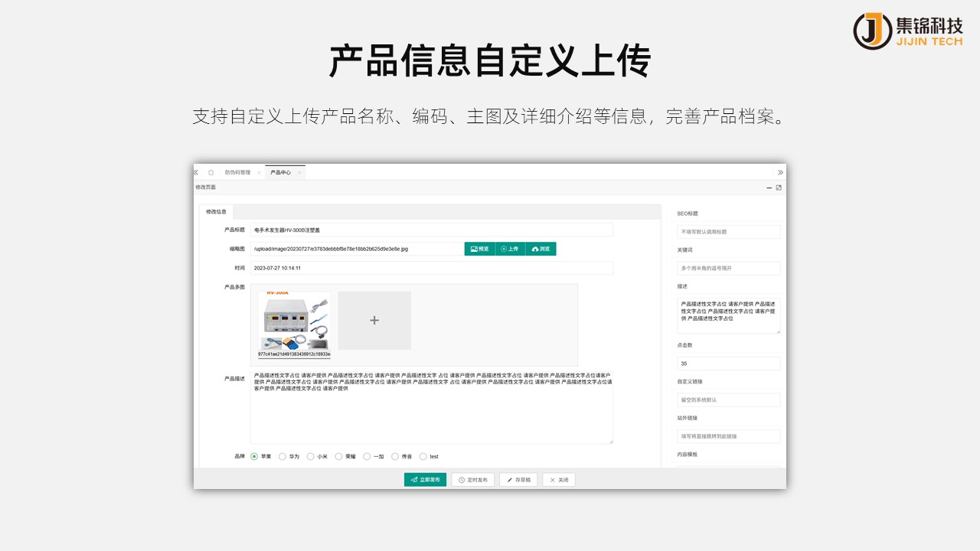Click the 上传 upload button
The image size is (980, 551).
coord(510,249)
